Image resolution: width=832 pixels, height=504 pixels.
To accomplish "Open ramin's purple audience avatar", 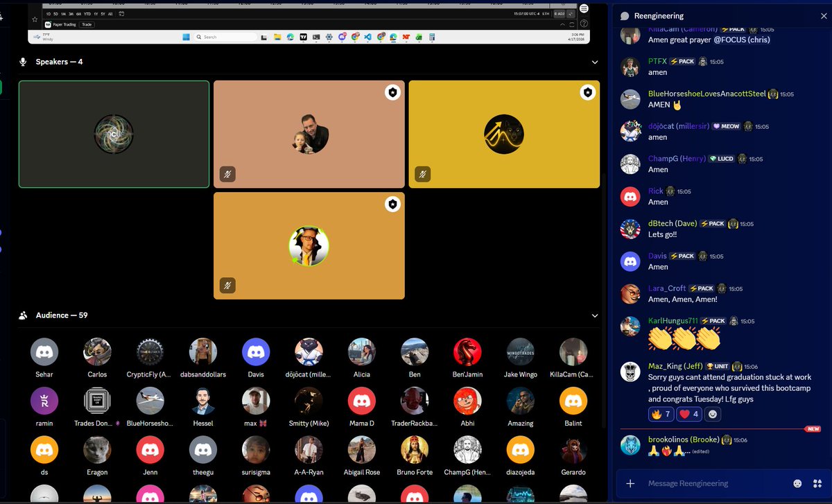I will [44, 401].
